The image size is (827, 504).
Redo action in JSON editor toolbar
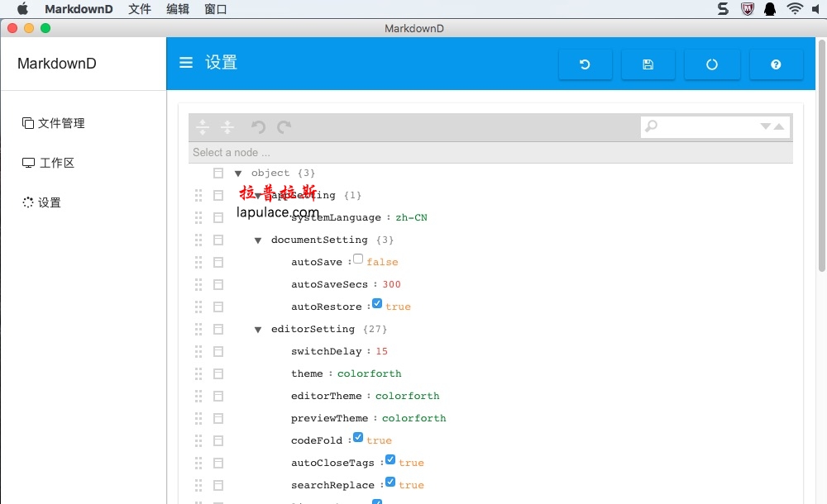tap(284, 127)
